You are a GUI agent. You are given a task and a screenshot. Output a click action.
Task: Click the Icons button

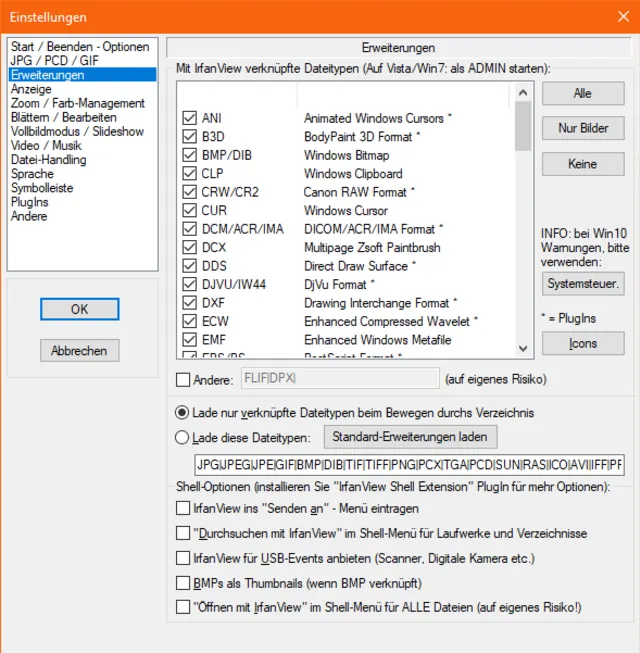[x=583, y=343]
